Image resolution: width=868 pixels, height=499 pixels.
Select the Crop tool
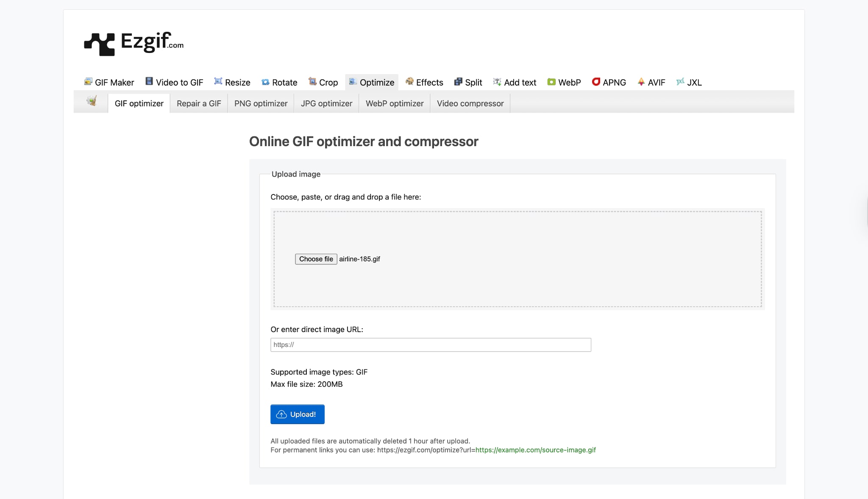coord(324,82)
